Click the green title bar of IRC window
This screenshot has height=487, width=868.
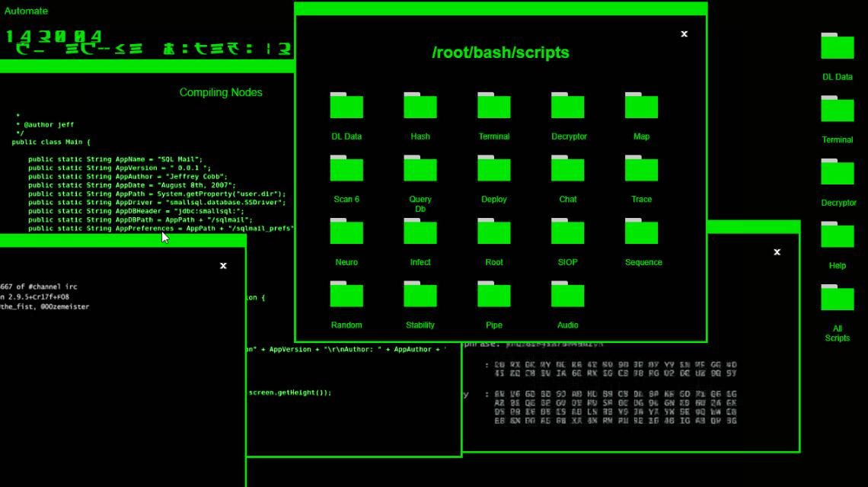(x=123, y=241)
